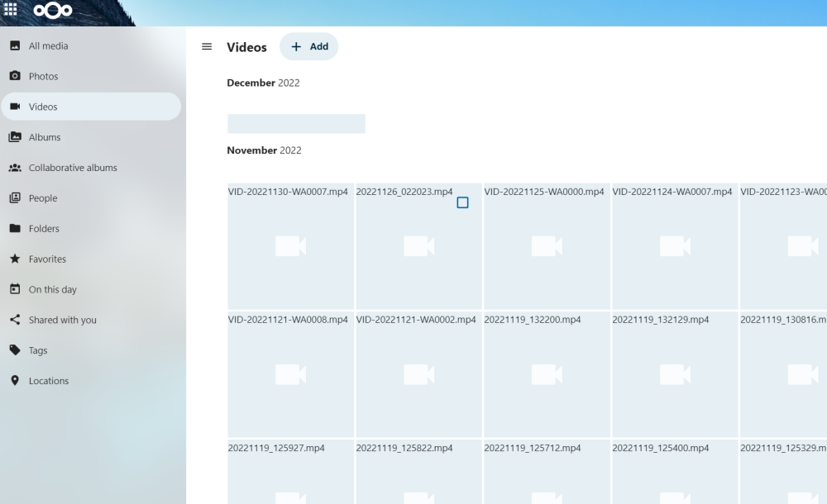Open the Nextcloud apps grid menu

tap(11, 9)
